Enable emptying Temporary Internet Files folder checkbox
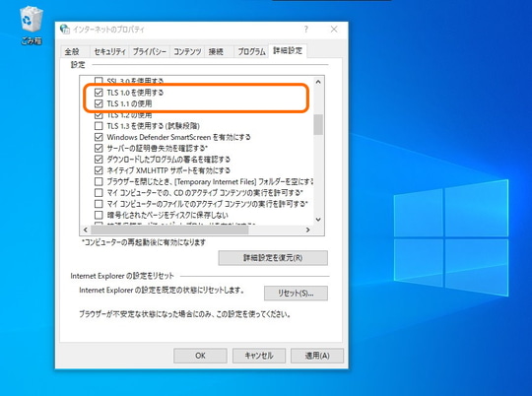 99,181
